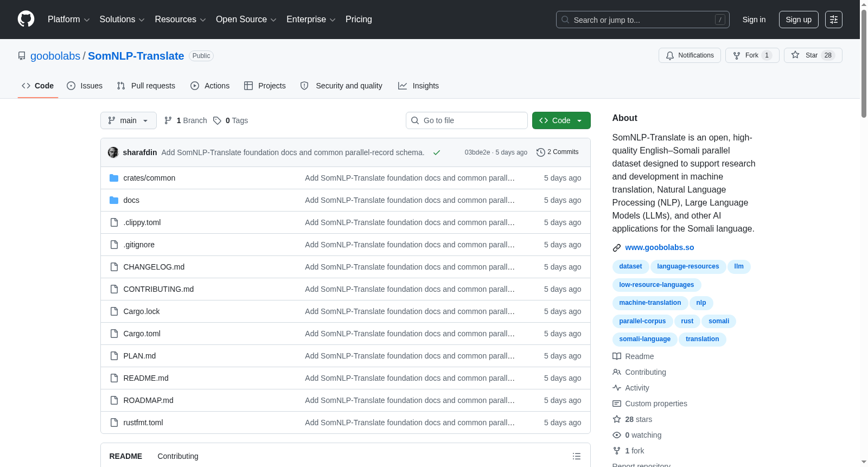Open the ROADMAP.md file
The width and height of the screenshot is (868, 467).
[x=149, y=400]
